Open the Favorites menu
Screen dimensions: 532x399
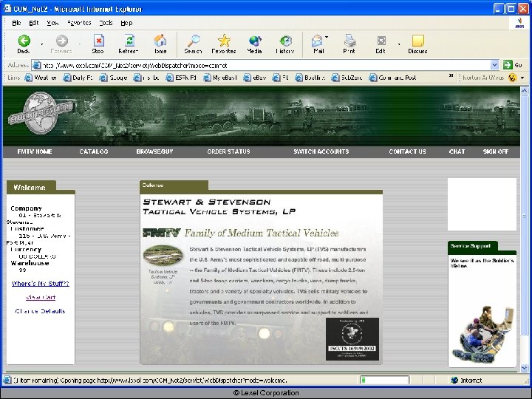[79, 23]
